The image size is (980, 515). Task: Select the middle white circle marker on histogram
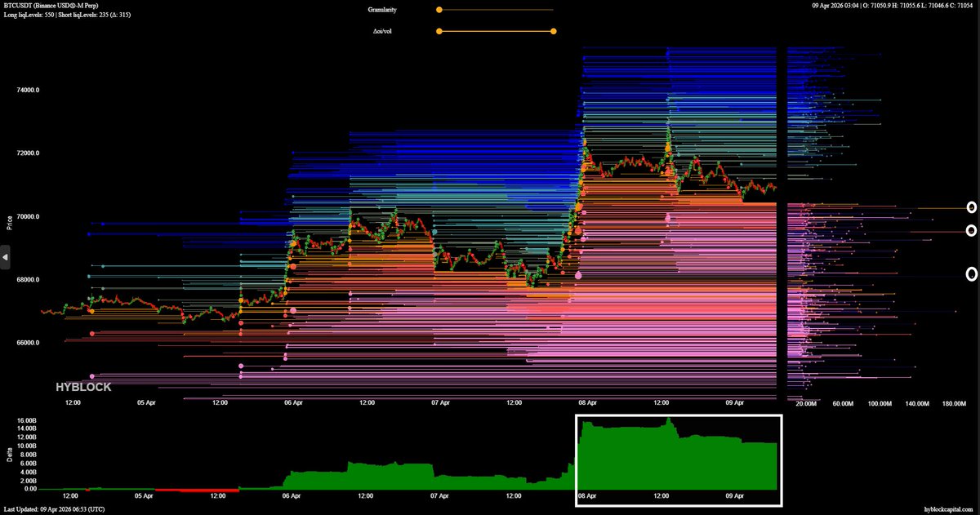(x=972, y=231)
